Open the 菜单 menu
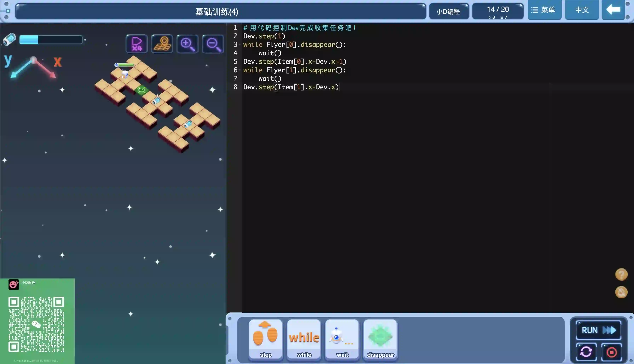Image resolution: width=634 pixels, height=364 pixels. [x=544, y=10]
